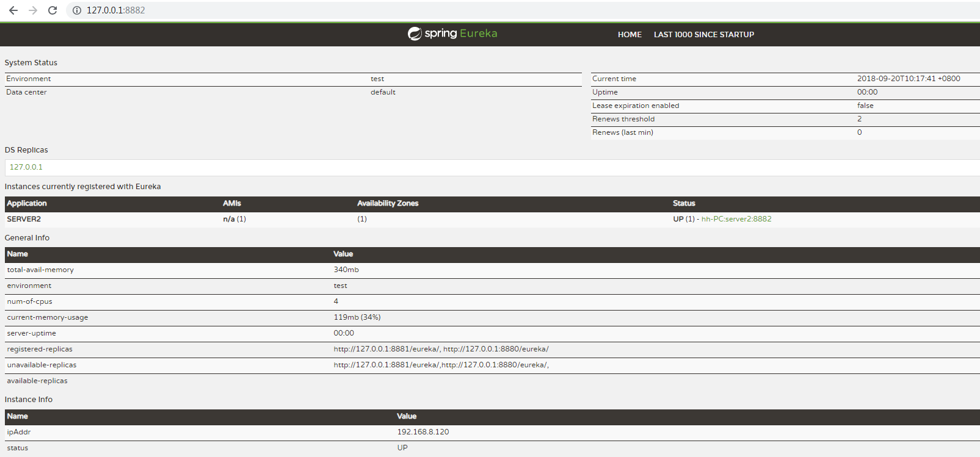The image size is (980, 457).
Task: Select the SERVER2 application name
Action: click(x=24, y=219)
